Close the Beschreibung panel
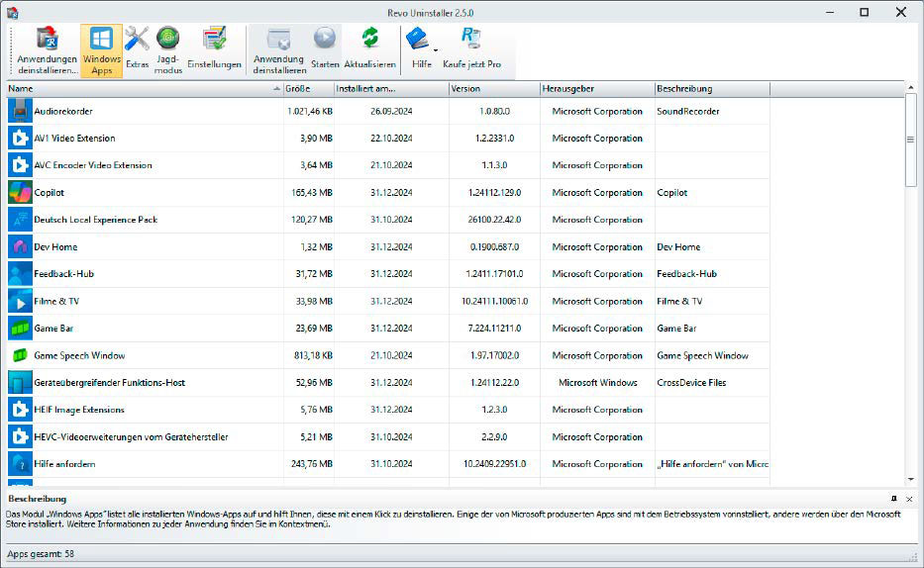The image size is (924, 568). click(x=909, y=499)
